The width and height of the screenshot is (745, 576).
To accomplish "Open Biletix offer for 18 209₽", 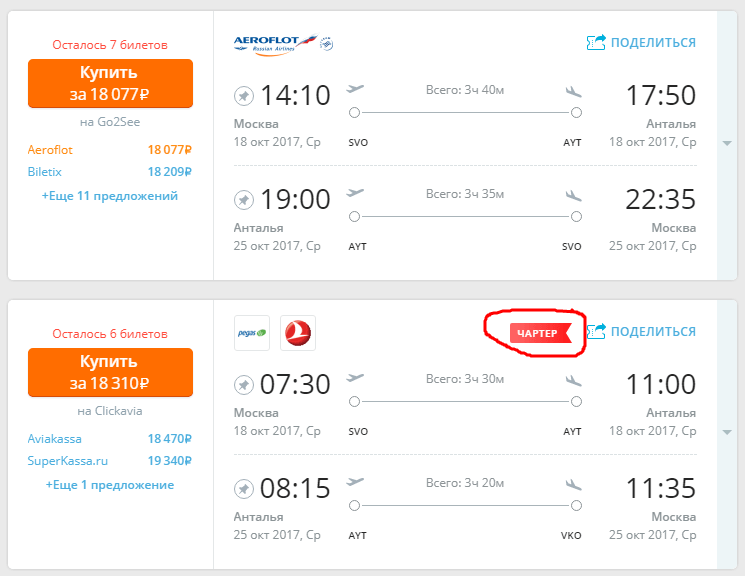I will (x=110, y=172).
